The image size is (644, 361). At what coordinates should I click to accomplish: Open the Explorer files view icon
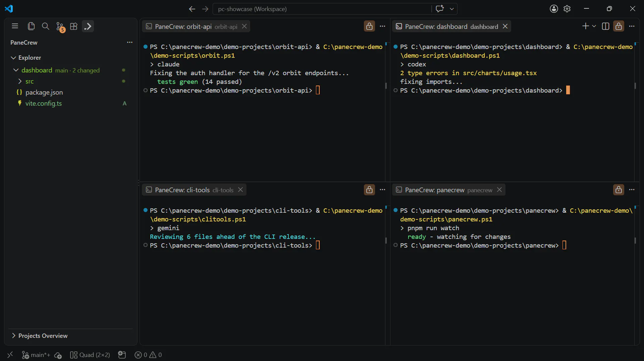point(31,26)
